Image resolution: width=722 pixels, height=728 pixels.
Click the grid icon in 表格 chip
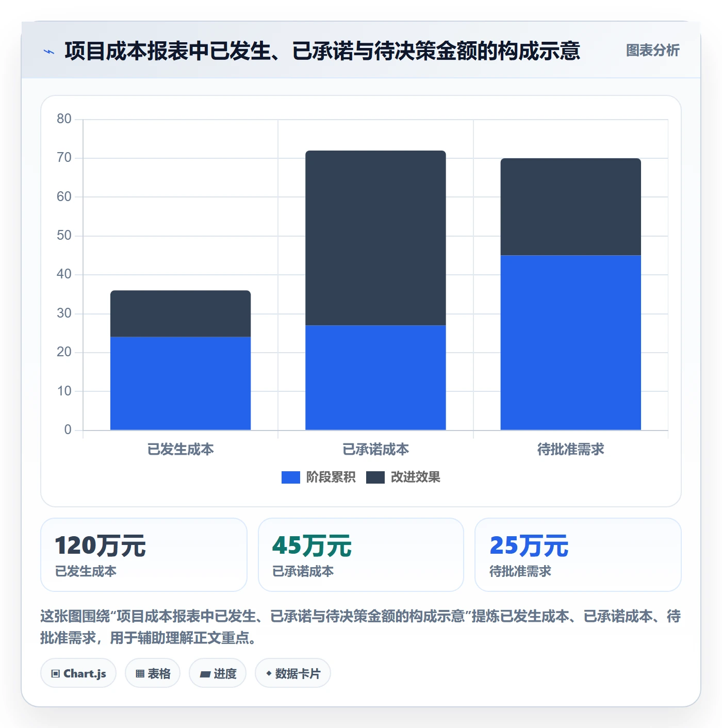pyautogui.click(x=140, y=674)
